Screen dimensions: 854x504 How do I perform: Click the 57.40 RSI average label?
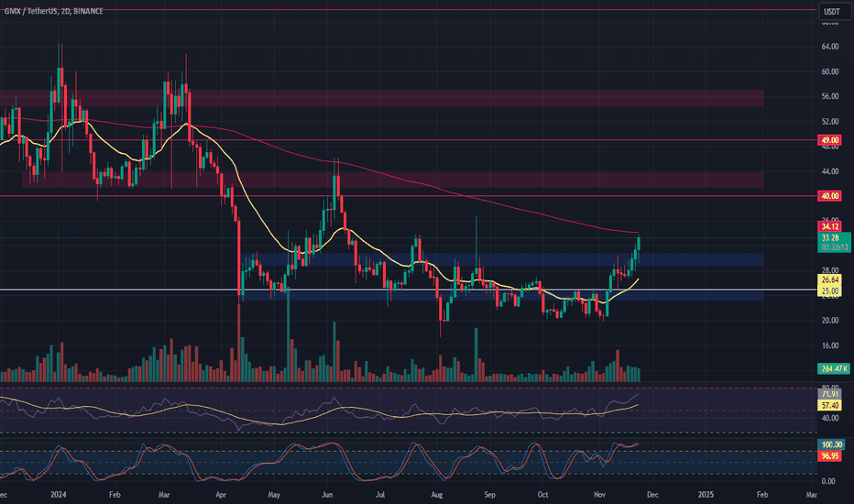coord(829,405)
